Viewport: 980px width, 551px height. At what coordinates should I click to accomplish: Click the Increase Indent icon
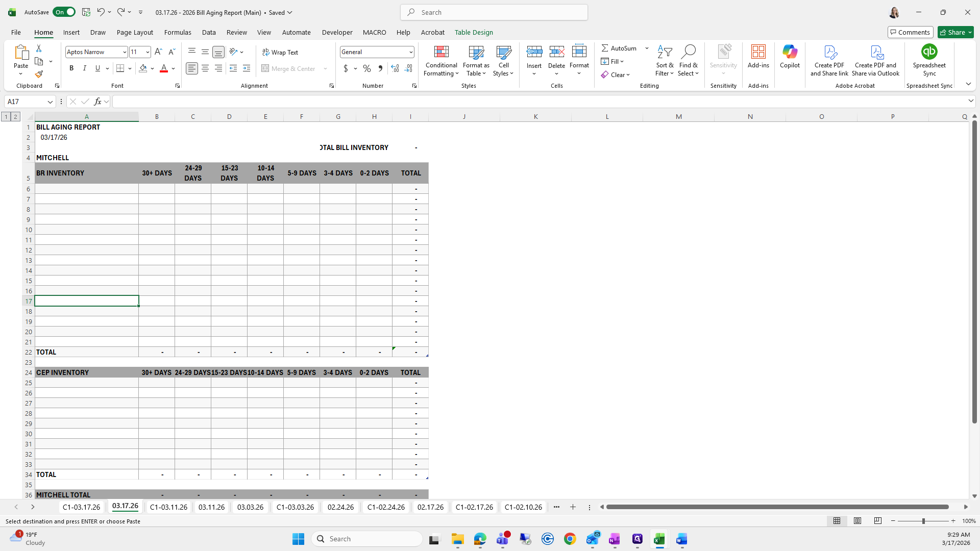click(x=247, y=68)
